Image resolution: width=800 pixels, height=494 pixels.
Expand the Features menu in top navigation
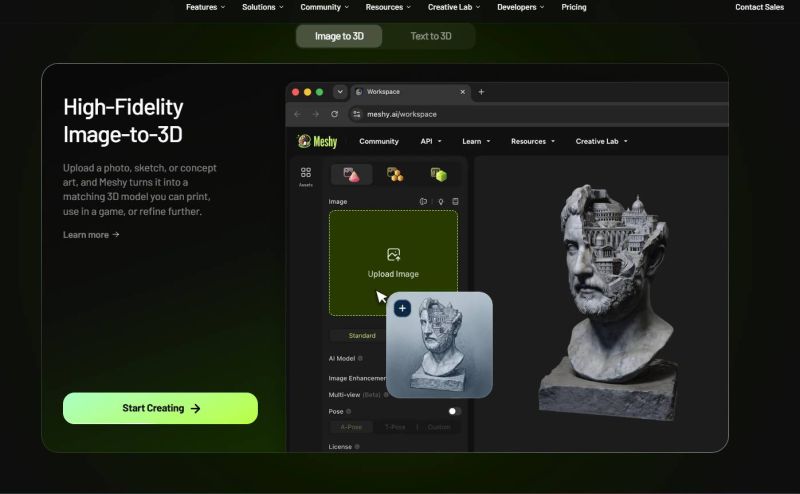click(205, 7)
